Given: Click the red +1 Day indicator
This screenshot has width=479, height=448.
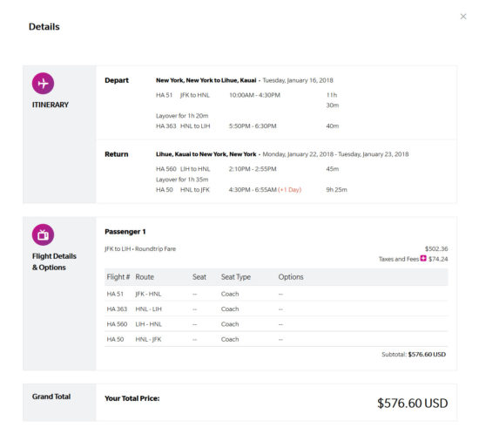Looking at the screenshot, I should 290,190.
